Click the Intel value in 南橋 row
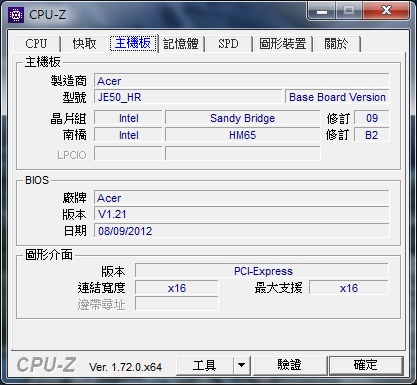The width and height of the screenshot is (417, 385). click(x=128, y=135)
